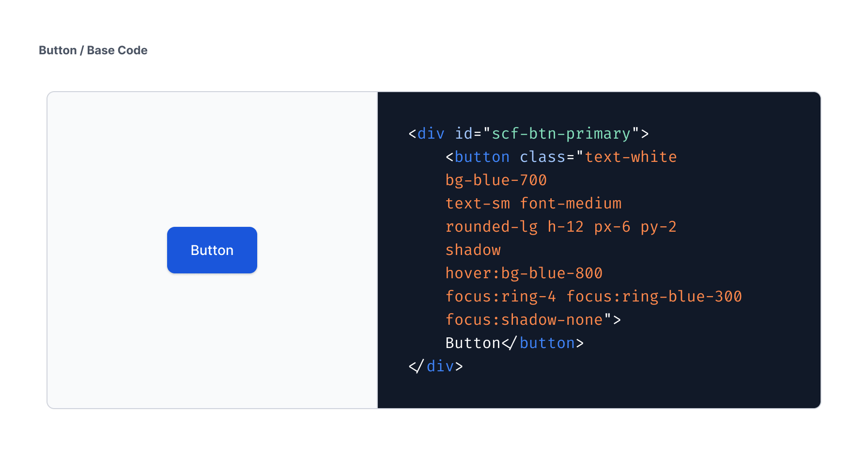Select the text-white class in code

point(631,157)
